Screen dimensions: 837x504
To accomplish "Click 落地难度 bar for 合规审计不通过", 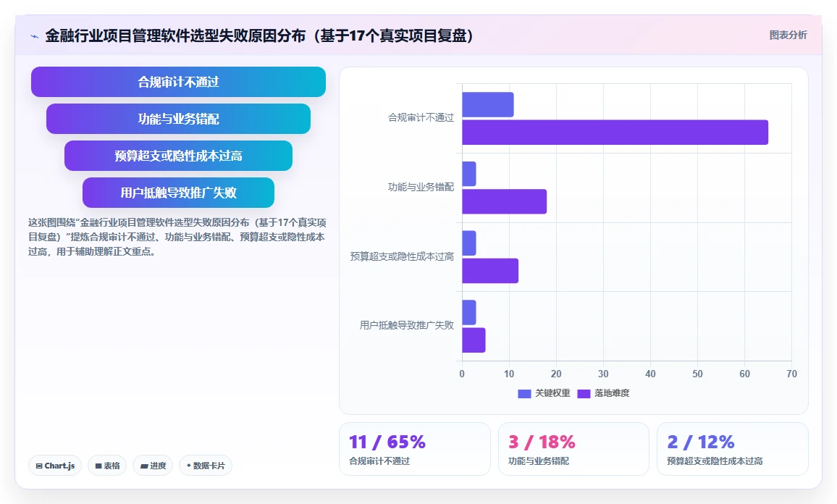I will point(615,133).
